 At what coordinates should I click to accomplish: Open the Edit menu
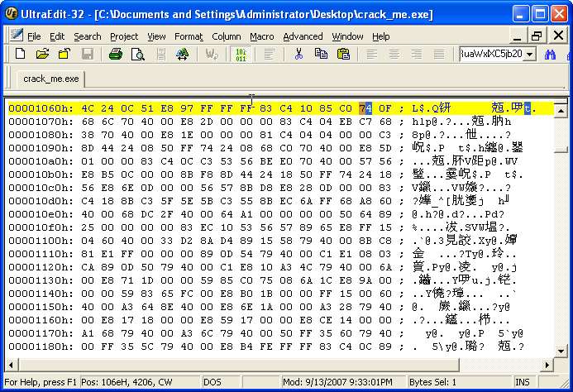click(x=57, y=36)
